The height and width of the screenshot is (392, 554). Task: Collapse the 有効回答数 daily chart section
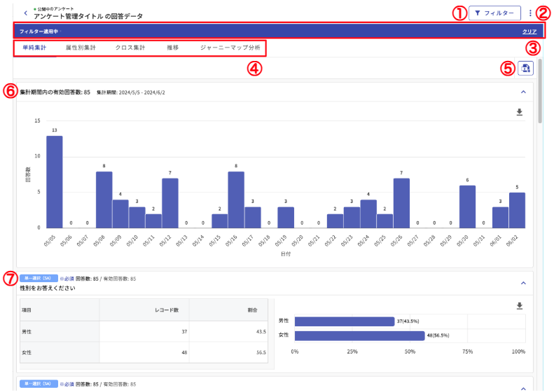pos(522,92)
